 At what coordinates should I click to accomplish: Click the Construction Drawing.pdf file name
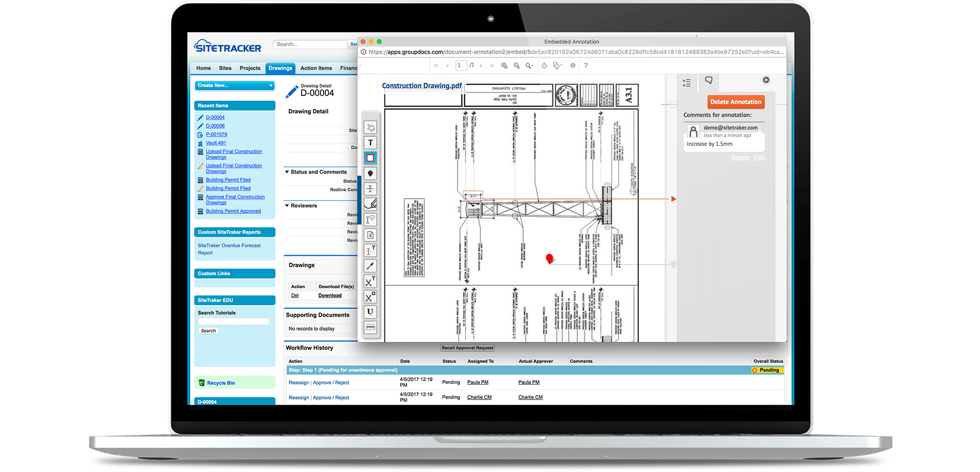[422, 86]
